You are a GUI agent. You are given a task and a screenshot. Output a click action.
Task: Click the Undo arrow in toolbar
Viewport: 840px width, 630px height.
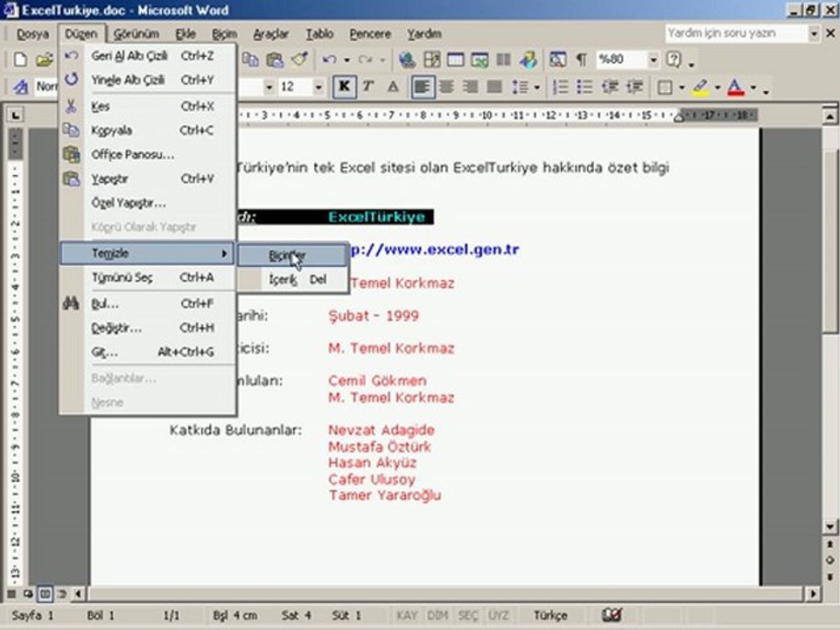[x=329, y=59]
